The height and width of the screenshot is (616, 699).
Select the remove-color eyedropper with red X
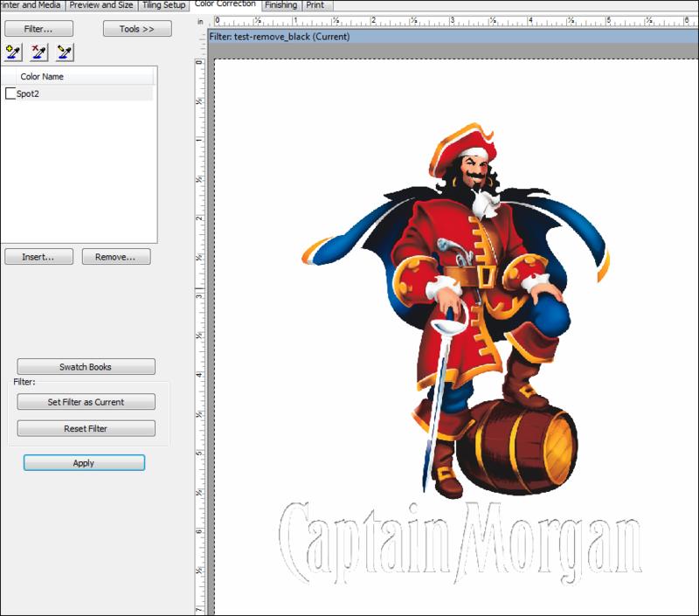coord(38,52)
